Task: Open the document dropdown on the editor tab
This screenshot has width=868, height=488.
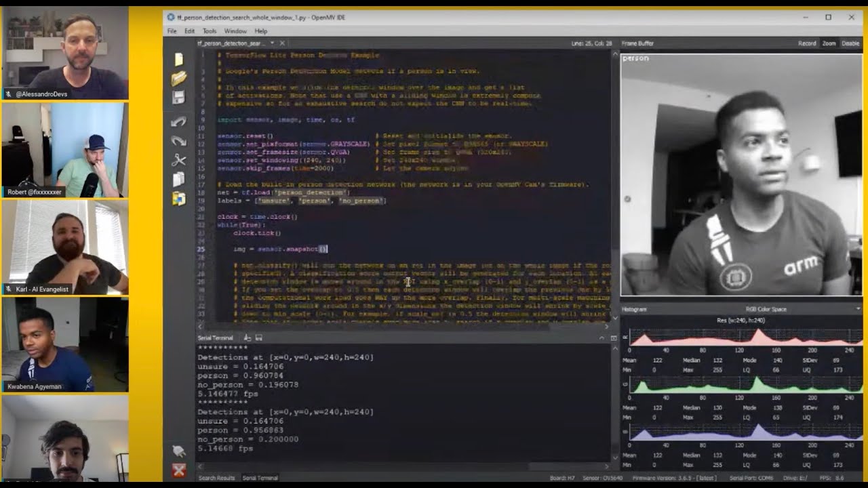Action: pyautogui.click(x=271, y=43)
